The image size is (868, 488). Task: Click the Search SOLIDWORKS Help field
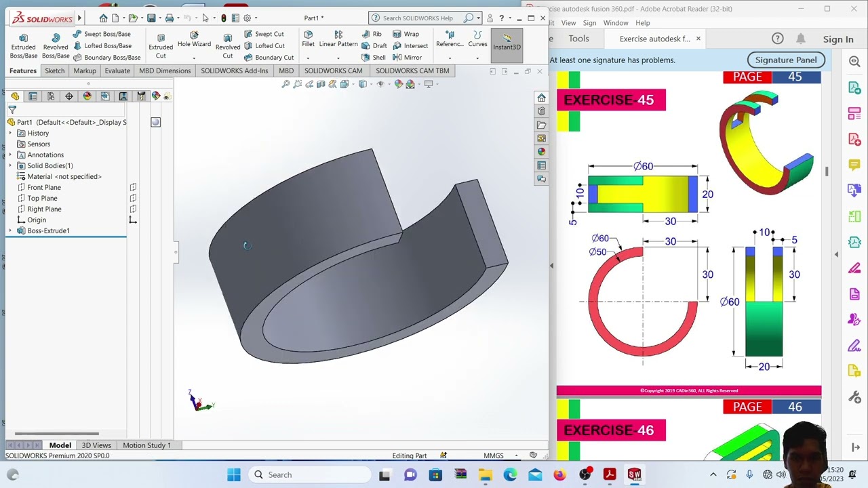click(x=421, y=18)
